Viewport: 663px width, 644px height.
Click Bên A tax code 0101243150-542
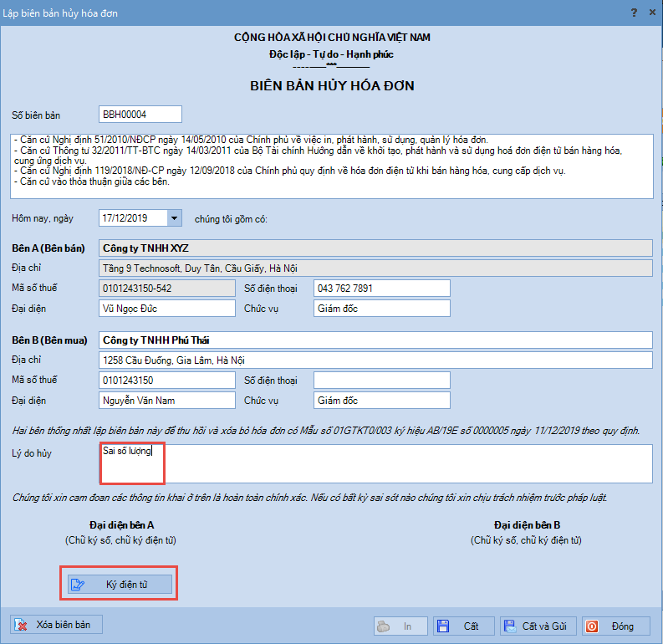pos(167,289)
